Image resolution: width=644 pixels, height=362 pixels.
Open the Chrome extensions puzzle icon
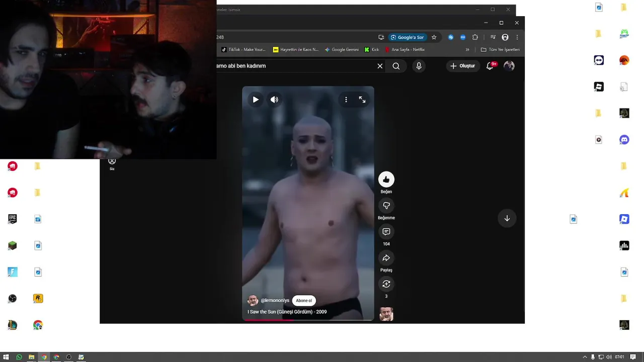475,37
